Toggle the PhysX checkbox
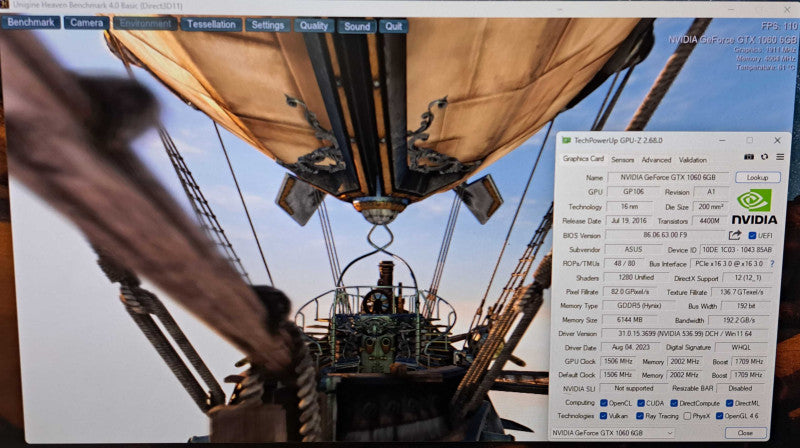This screenshot has height=448, width=800. point(687,416)
